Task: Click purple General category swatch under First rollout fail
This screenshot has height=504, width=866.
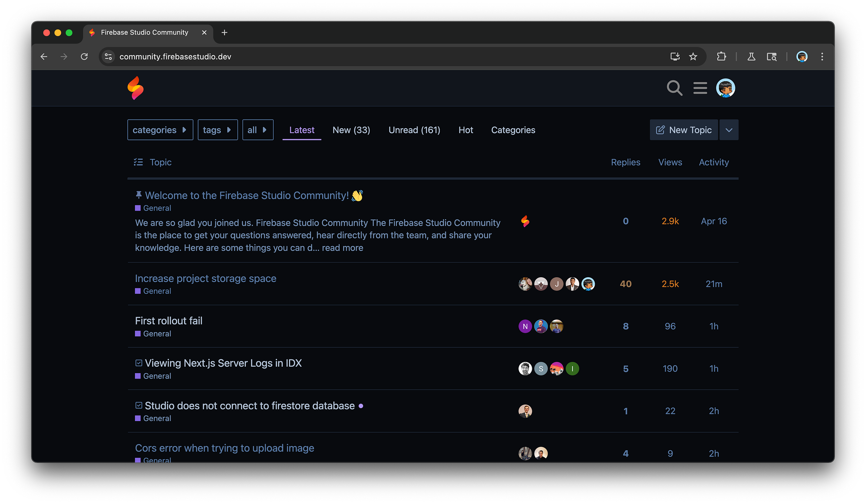Action: tap(138, 334)
